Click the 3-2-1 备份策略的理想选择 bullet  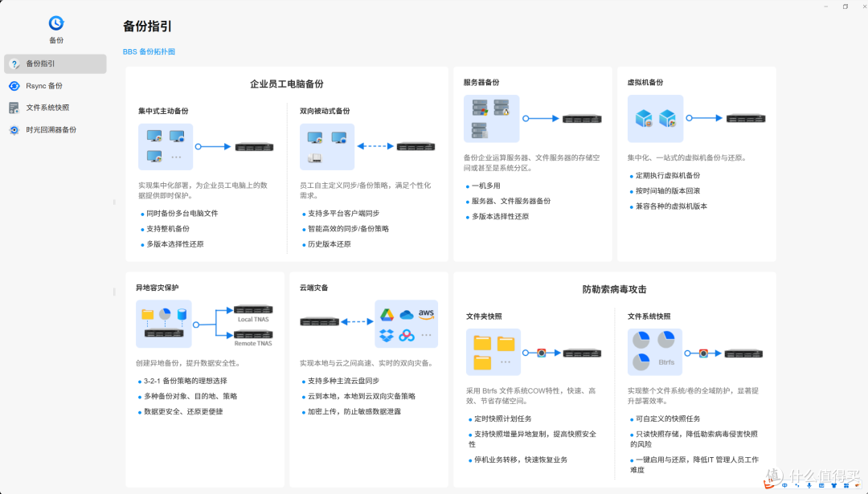pos(186,382)
